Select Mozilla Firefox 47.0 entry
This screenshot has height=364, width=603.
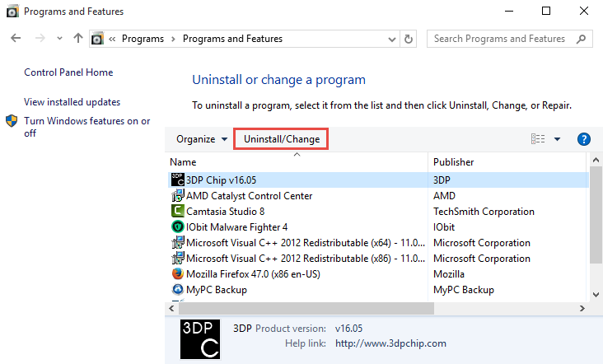pyautogui.click(x=253, y=274)
